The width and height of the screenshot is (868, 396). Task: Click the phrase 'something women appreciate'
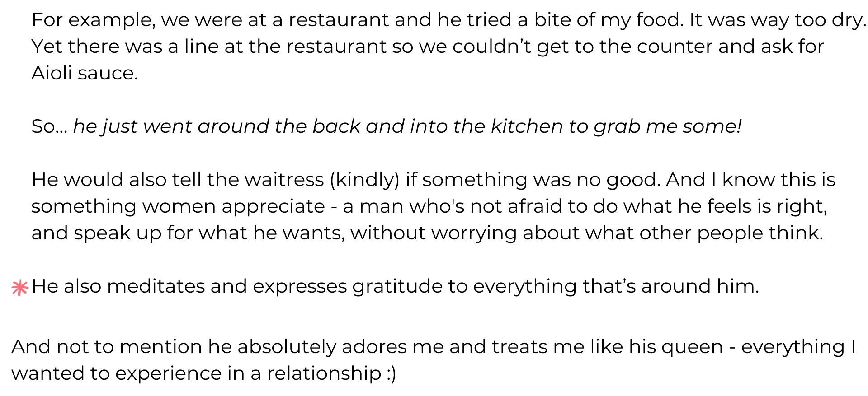pos(178,207)
